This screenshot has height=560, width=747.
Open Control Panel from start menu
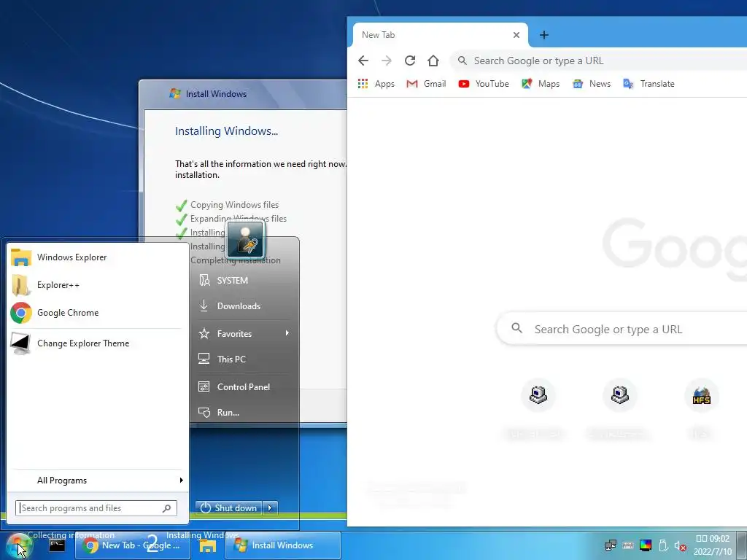coord(244,387)
